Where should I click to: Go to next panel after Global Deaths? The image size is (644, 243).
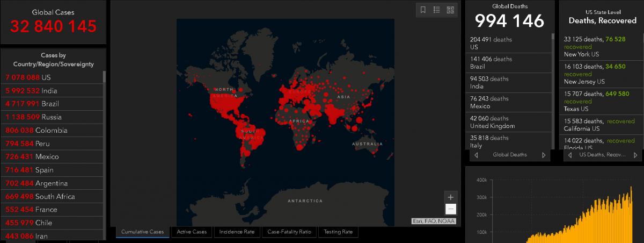pyautogui.click(x=544, y=155)
